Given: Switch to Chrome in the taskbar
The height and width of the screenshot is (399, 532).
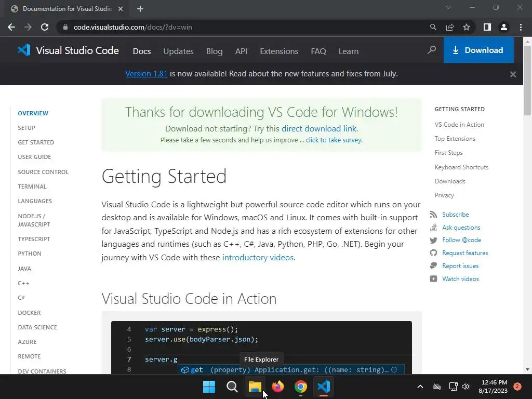Looking at the screenshot, I should click(x=301, y=387).
